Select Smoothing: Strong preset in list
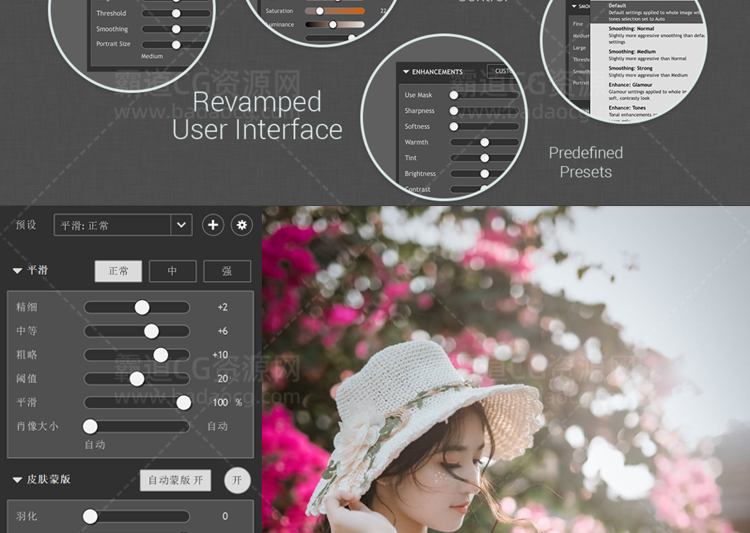Image resolution: width=750 pixels, height=533 pixels. coord(647,71)
